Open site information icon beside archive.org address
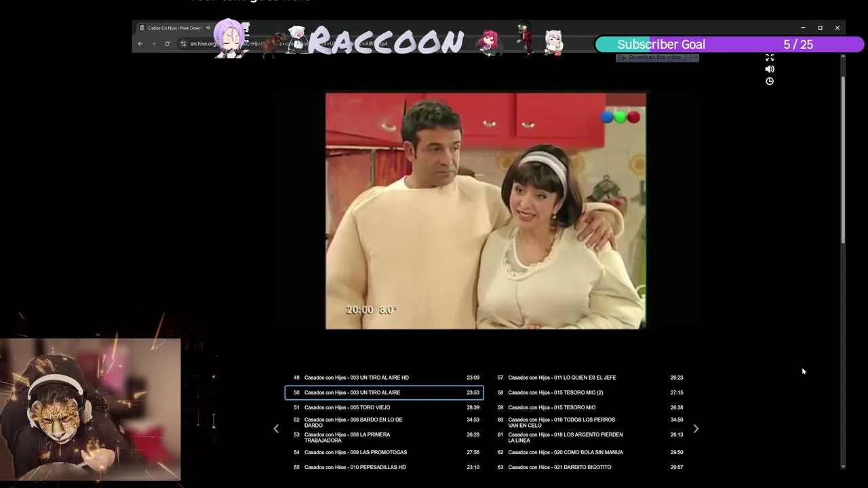 183,44
